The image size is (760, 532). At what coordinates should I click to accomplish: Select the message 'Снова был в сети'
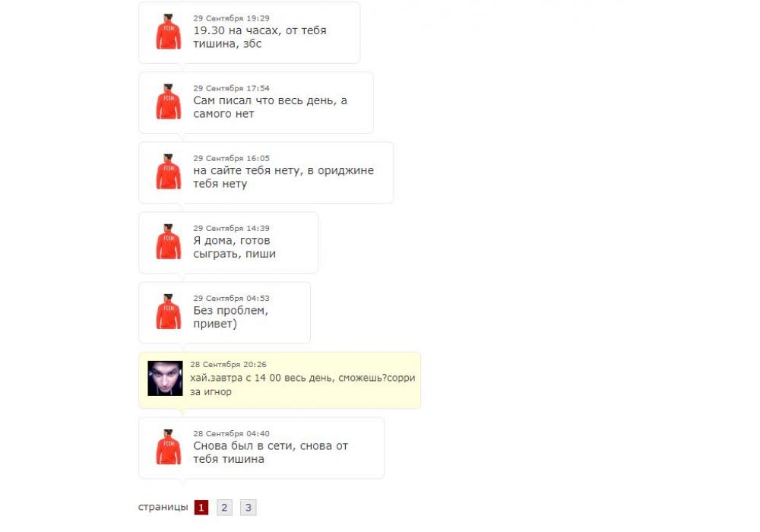coord(271,452)
